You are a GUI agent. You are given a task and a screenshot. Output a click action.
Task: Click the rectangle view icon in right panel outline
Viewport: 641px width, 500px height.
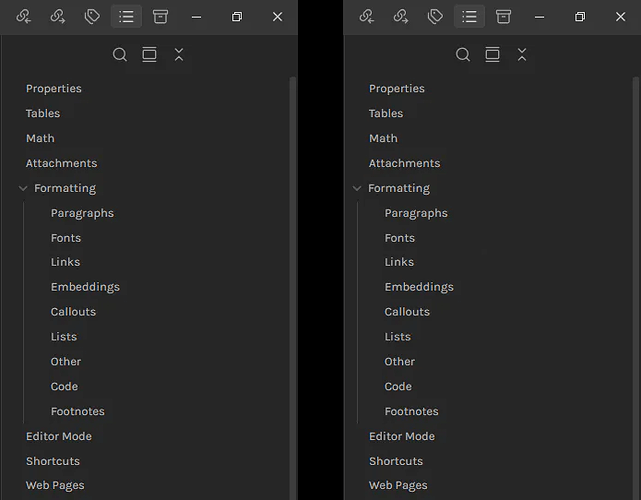tap(492, 55)
